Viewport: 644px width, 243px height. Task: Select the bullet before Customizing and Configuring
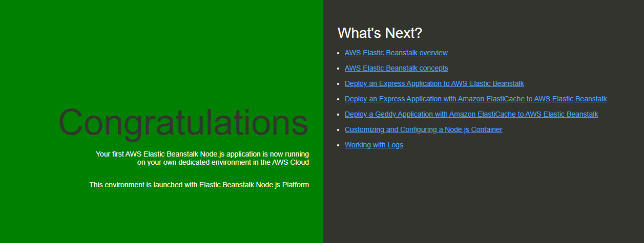[338, 130]
